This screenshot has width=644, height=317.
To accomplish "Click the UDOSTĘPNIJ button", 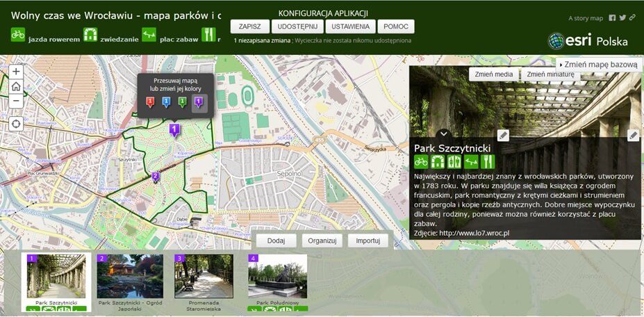I will pos(297,26).
